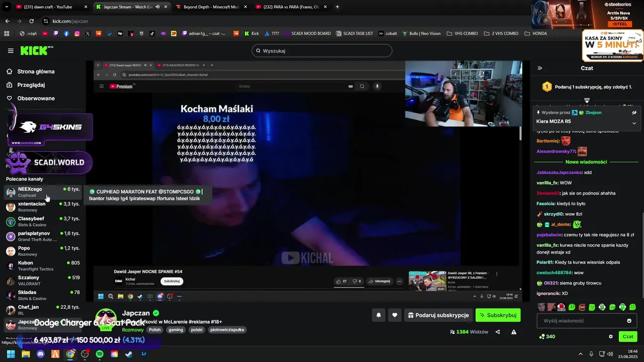Viewport: 644px width, 362px height.
Task: Open the Kick bookmark
Action: point(252,34)
